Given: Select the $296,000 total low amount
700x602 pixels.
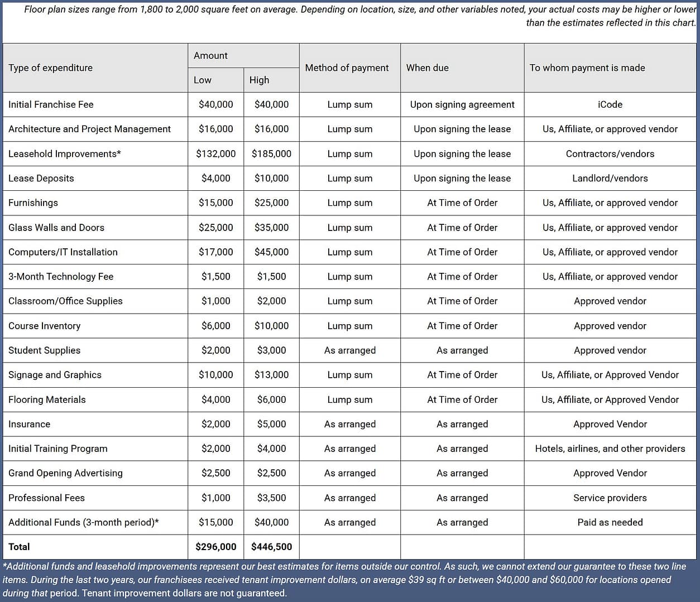Looking at the screenshot, I should [215, 547].
